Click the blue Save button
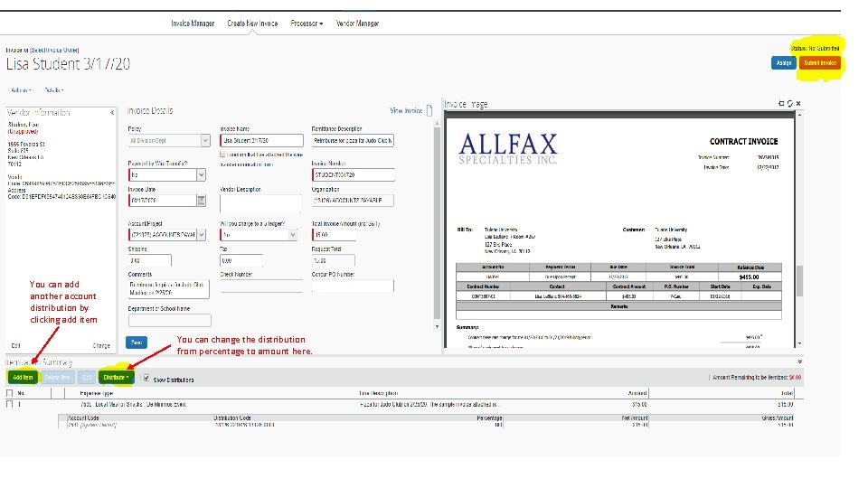Screen dimensions: 868x488 [137, 343]
